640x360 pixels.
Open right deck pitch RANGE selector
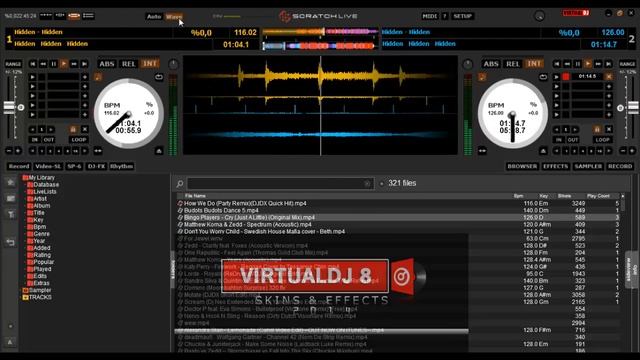click(627, 64)
